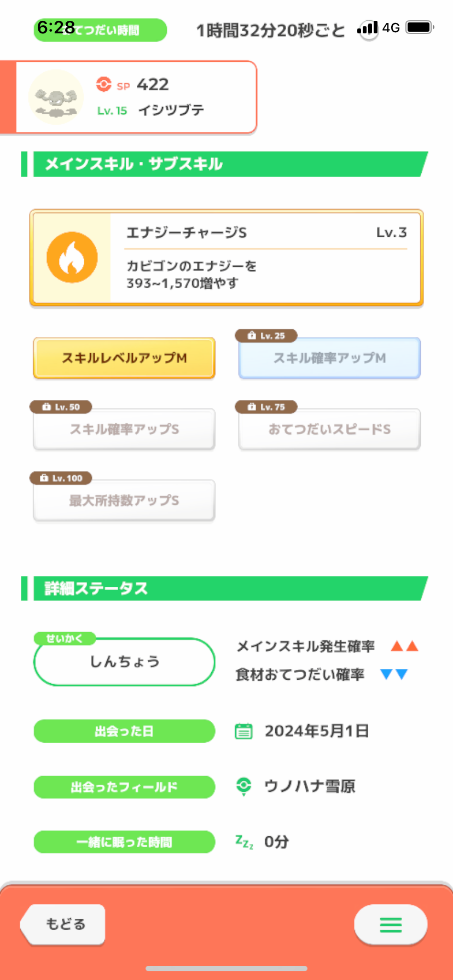Tap locked スキル確率アップM sub skill
This screenshot has height=980, width=453.
[329, 358]
